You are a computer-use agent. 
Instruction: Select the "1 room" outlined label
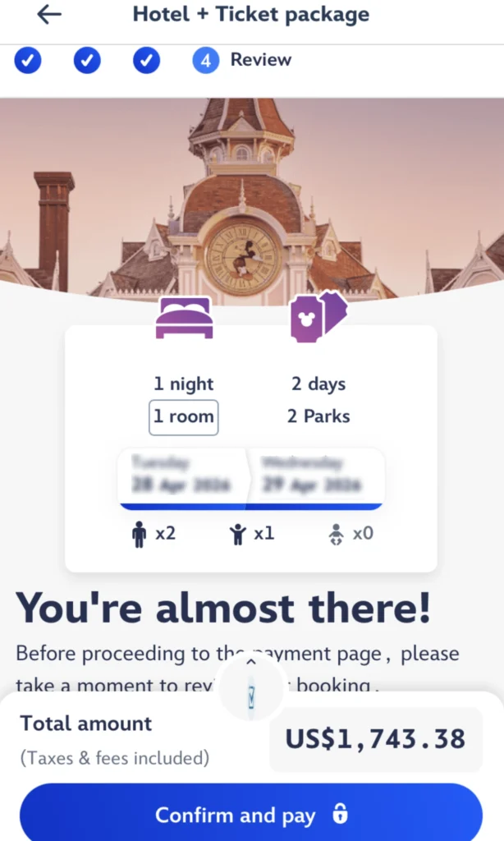184,417
